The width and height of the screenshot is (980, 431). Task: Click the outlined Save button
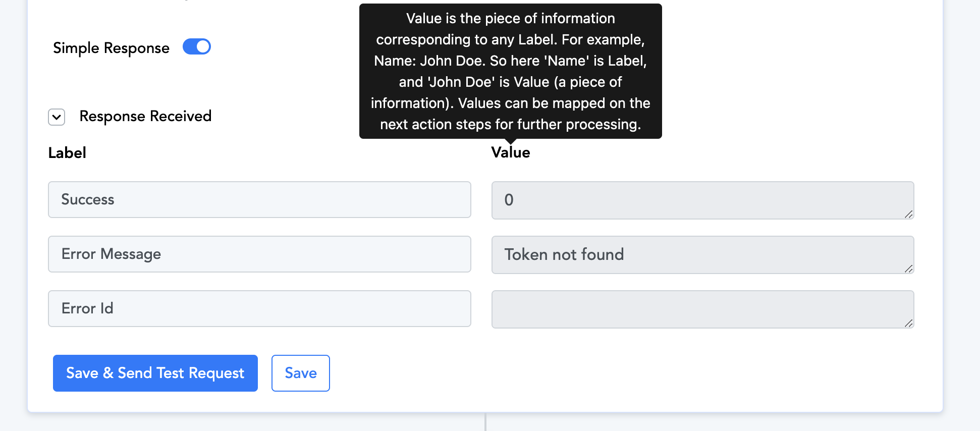tap(301, 373)
